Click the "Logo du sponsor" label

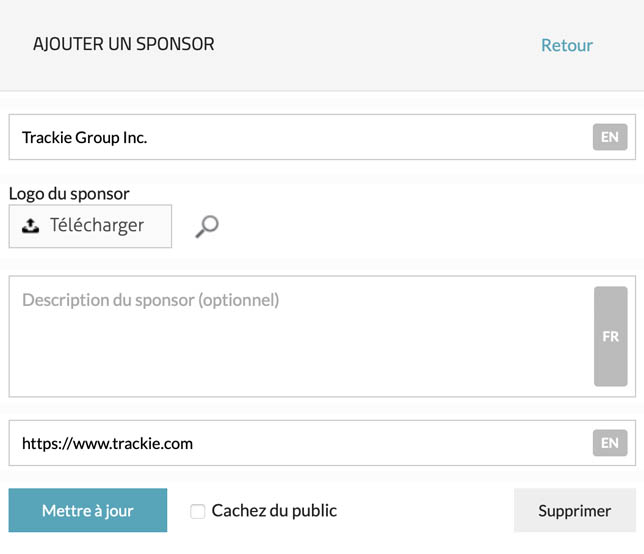(x=69, y=193)
